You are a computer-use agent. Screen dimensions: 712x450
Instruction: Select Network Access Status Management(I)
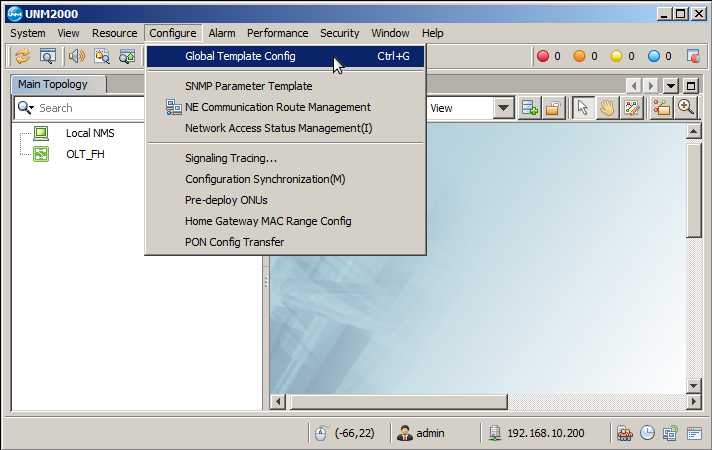(x=286, y=128)
